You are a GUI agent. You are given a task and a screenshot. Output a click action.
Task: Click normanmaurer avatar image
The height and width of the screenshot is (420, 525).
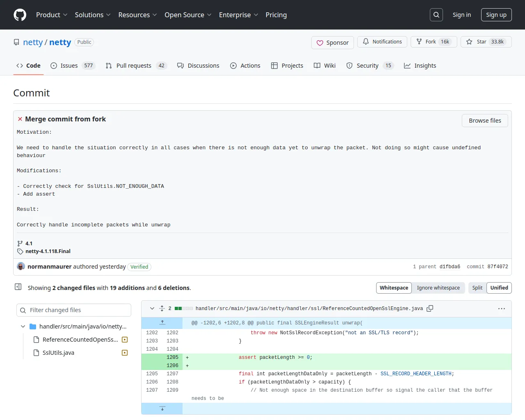[x=21, y=266]
